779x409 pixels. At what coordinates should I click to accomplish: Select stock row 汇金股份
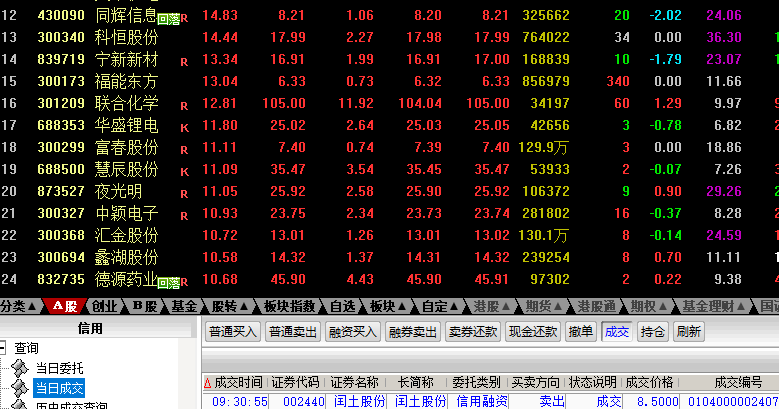[x=390, y=235]
